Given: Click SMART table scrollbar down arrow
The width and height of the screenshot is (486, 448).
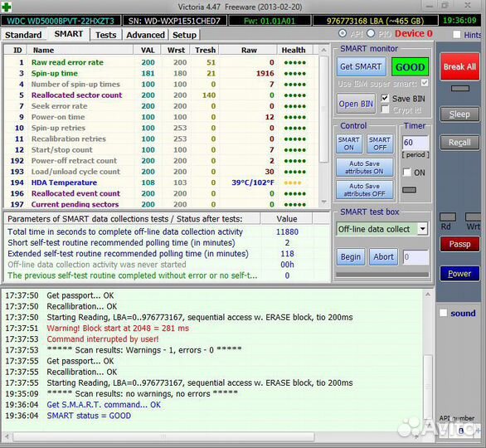Looking at the screenshot, I should [x=323, y=202].
